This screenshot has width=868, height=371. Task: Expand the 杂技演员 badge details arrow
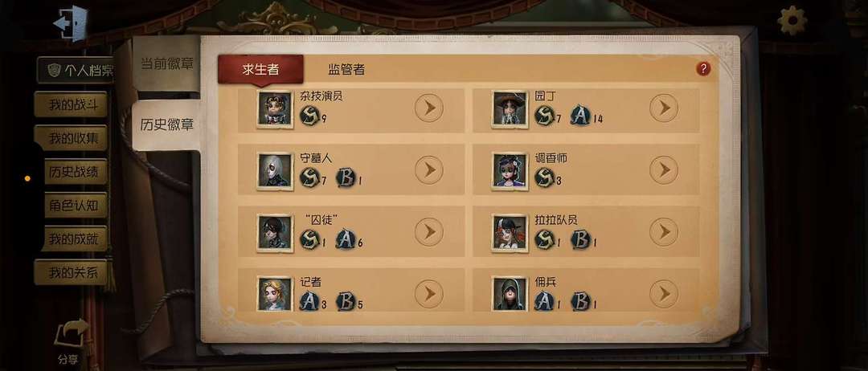(x=429, y=108)
